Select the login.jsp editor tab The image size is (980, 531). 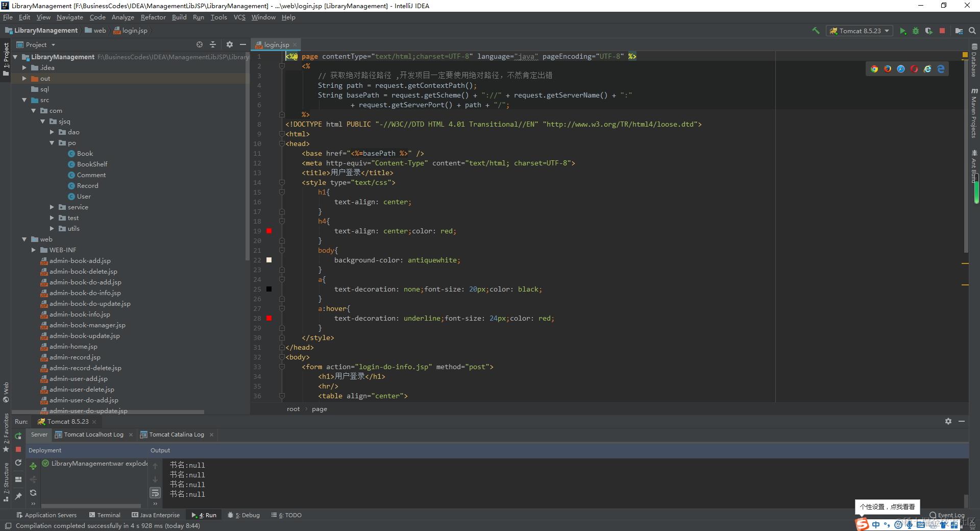[x=276, y=45]
